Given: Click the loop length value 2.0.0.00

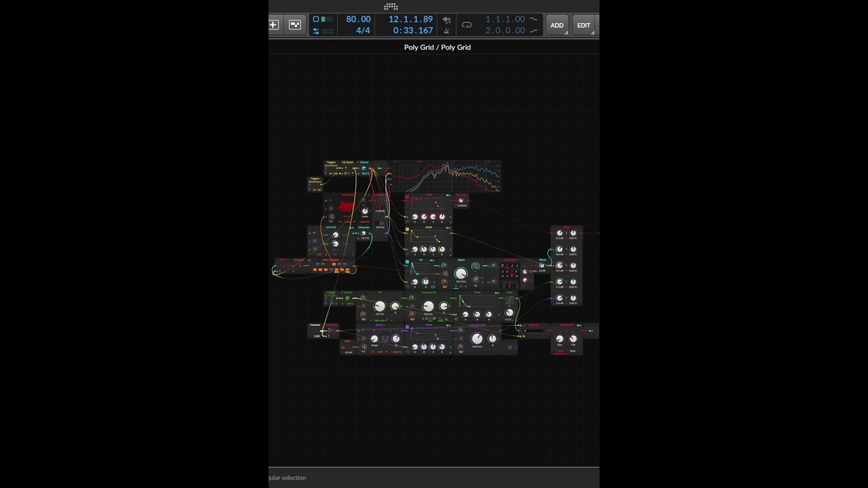Looking at the screenshot, I should 505,30.
